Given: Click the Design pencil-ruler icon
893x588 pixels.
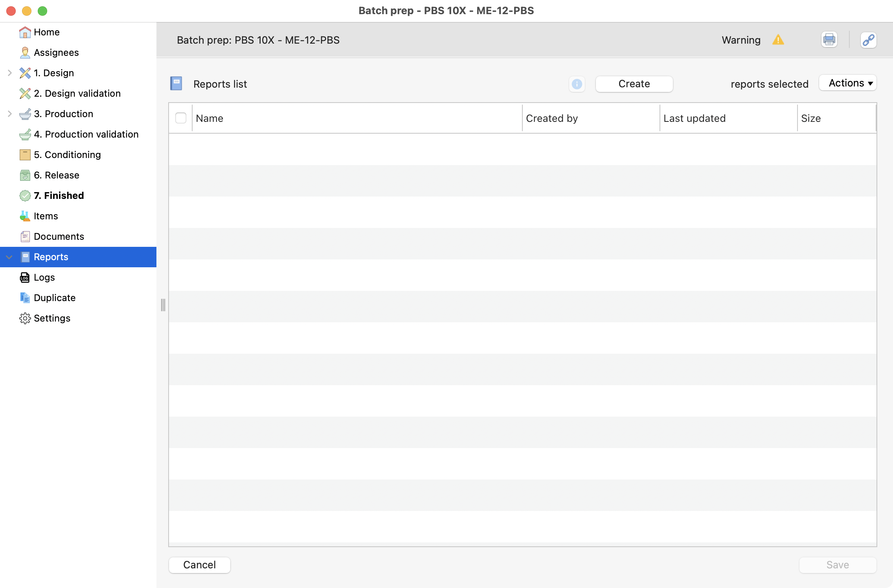Looking at the screenshot, I should pyautogui.click(x=25, y=73).
